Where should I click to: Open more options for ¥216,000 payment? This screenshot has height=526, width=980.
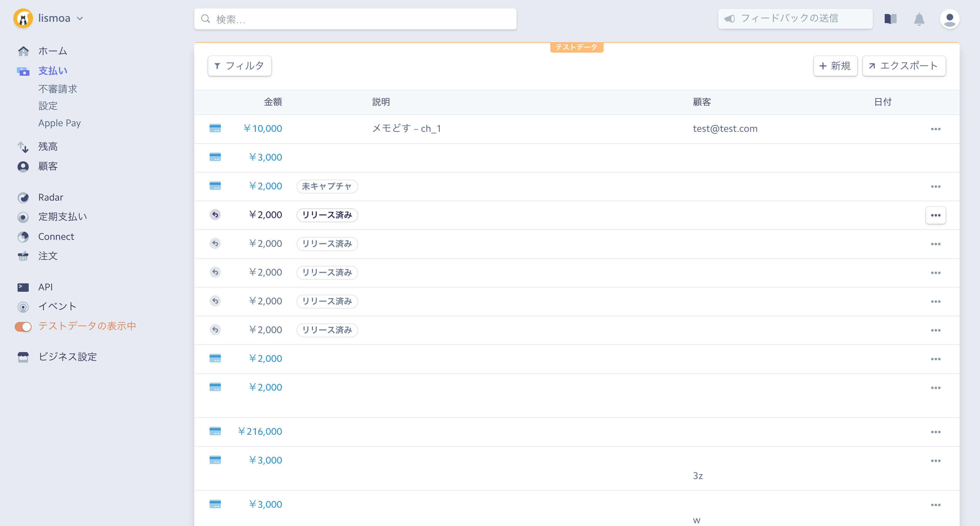click(935, 432)
